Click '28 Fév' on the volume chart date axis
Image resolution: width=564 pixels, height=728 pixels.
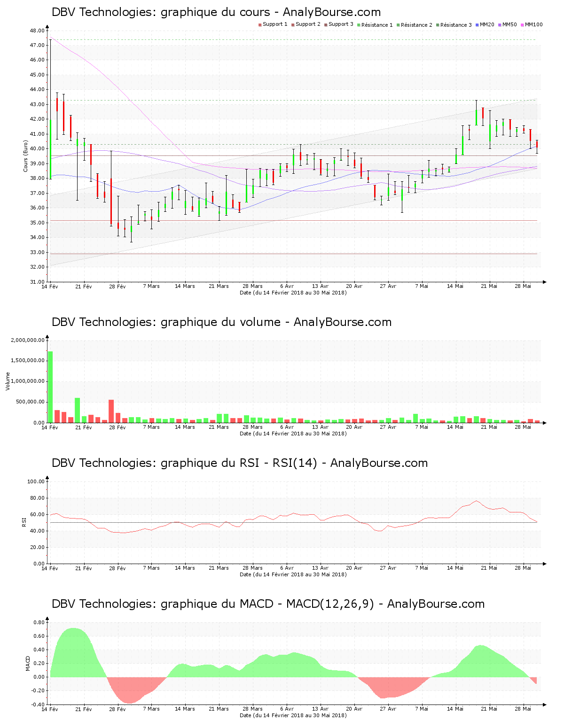(117, 427)
